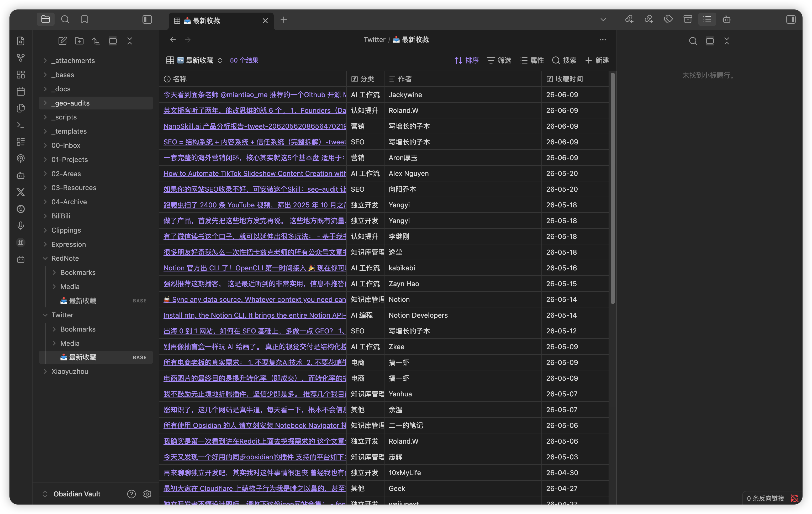Open help icon next to vault name

[x=131, y=494]
